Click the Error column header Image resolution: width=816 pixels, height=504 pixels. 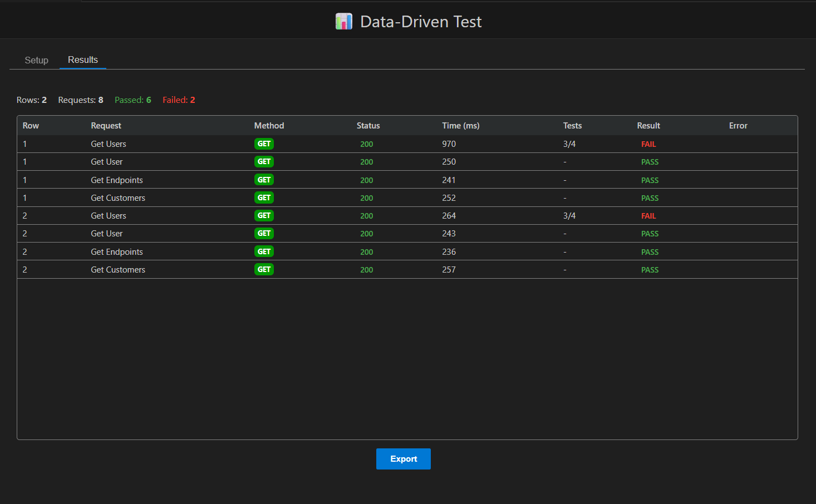tap(738, 126)
